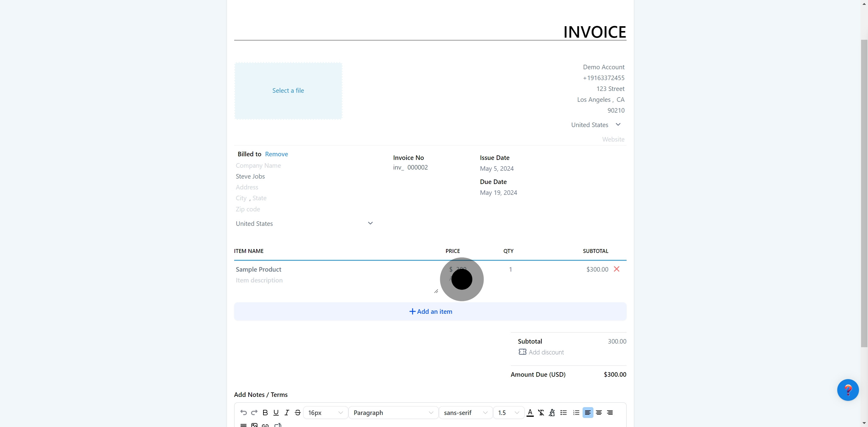Select center text alignment

click(599, 413)
